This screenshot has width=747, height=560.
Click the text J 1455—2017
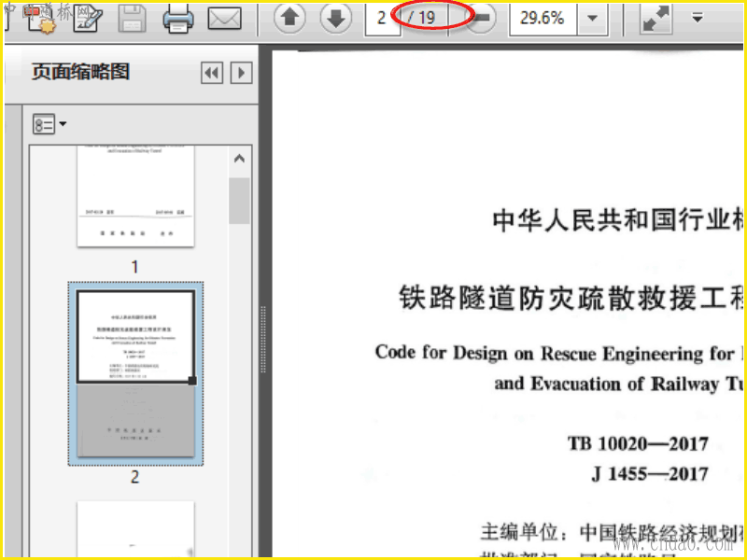click(650, 474)
